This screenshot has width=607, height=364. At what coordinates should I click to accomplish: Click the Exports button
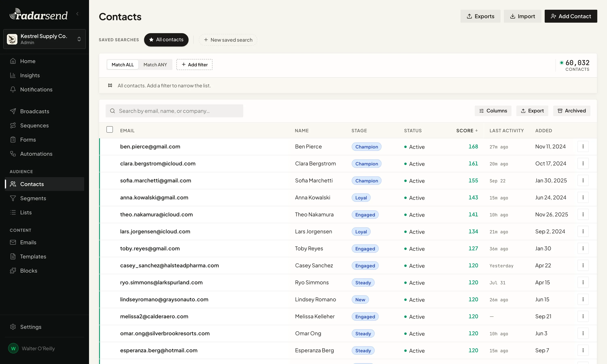pos(480,16)
